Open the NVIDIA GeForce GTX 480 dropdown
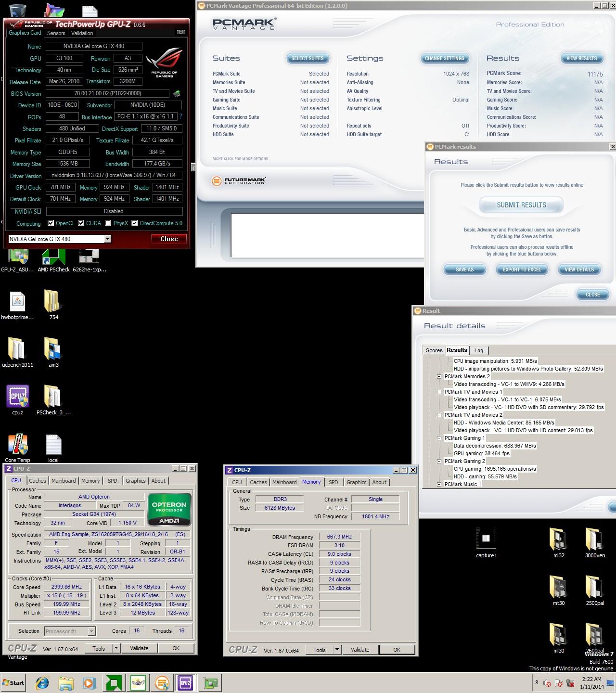 [107, 239]
